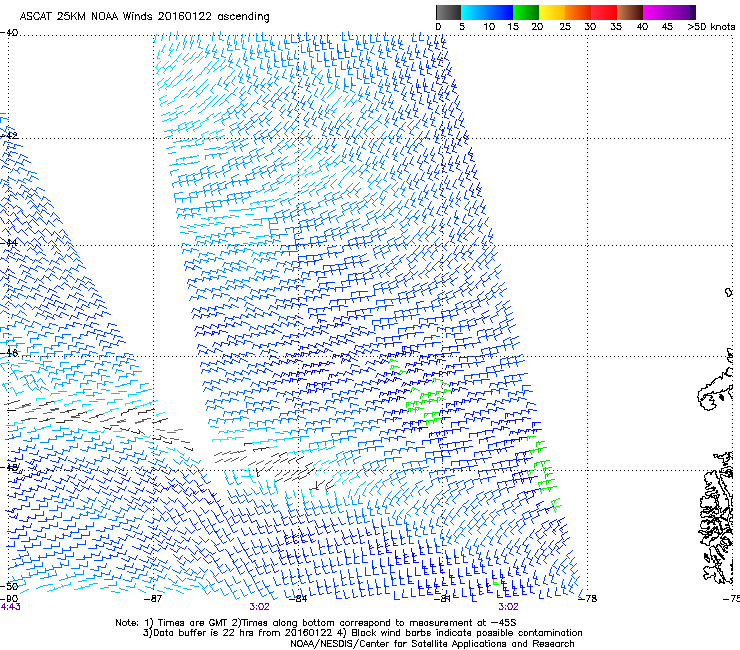
Task: Select the 'Data buffer is 22 hrs' note line
Action: (362, 633)
